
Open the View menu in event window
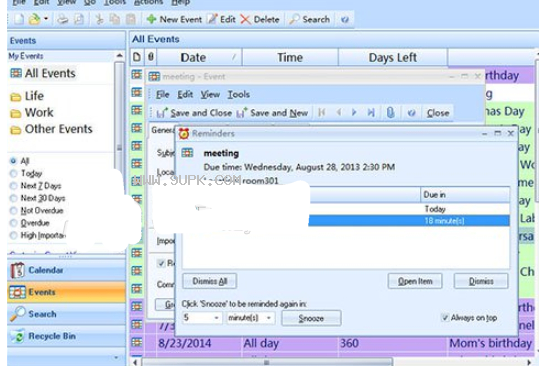point(210,95)
